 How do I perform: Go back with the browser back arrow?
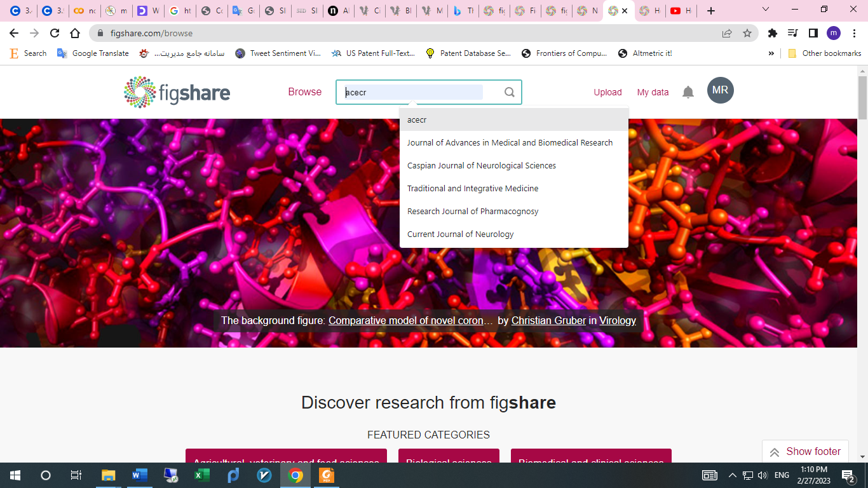(14, 33)
